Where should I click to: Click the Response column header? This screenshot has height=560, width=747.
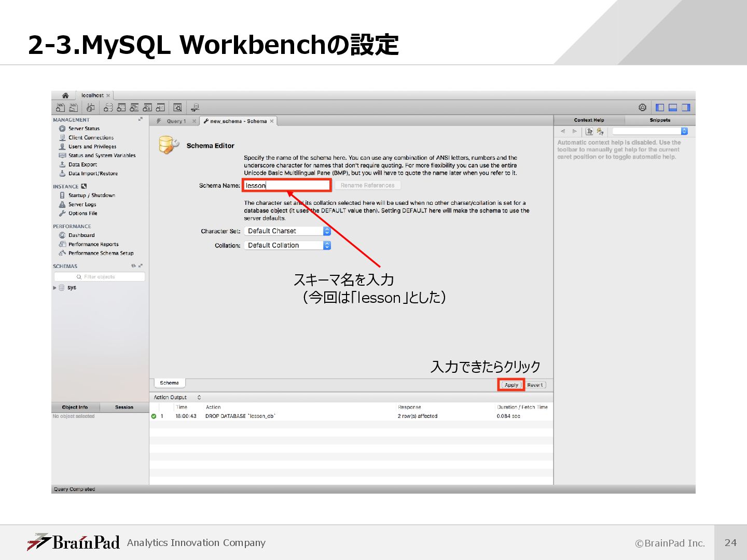[409, 408]
